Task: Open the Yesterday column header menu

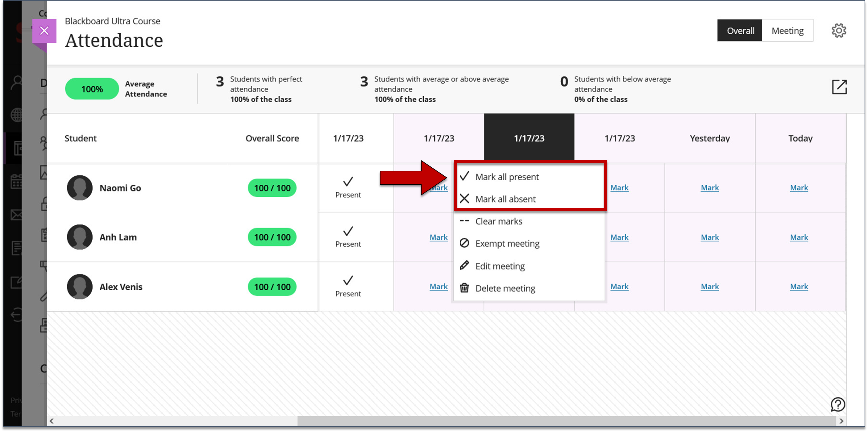Action: tap(710, 138)
